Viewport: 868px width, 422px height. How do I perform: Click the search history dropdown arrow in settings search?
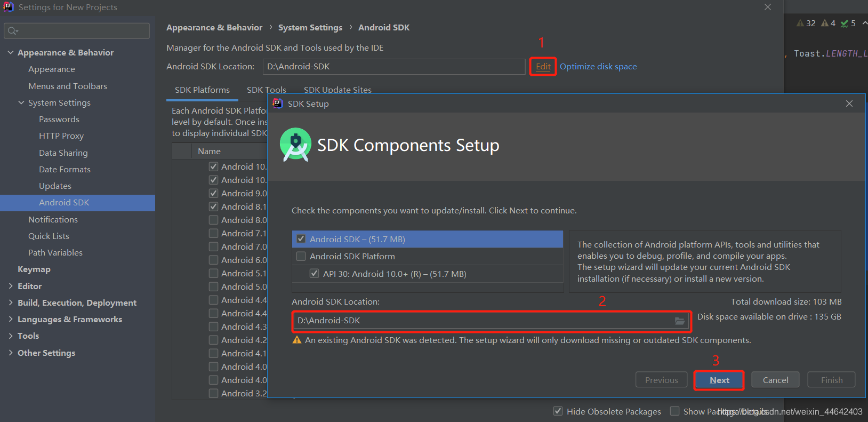point(17,31)
